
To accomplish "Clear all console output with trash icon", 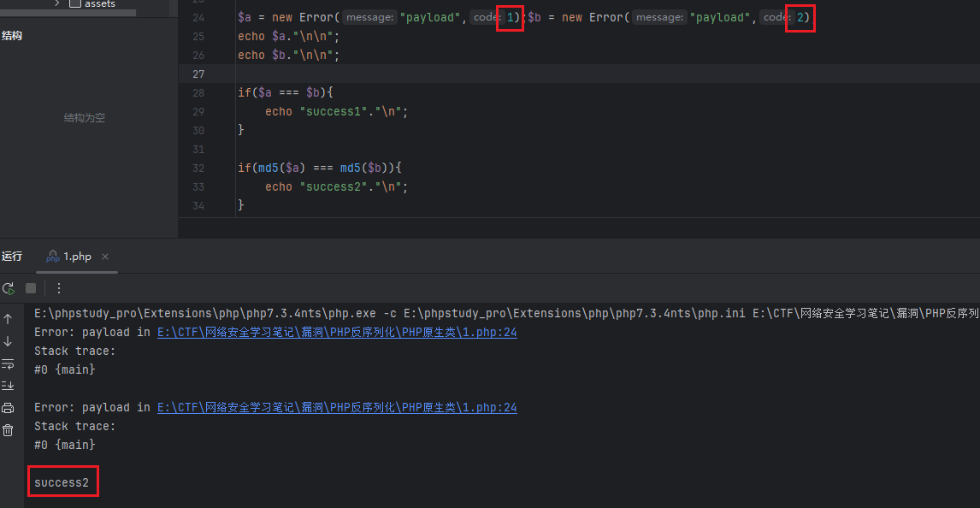I will coord(8,430).
